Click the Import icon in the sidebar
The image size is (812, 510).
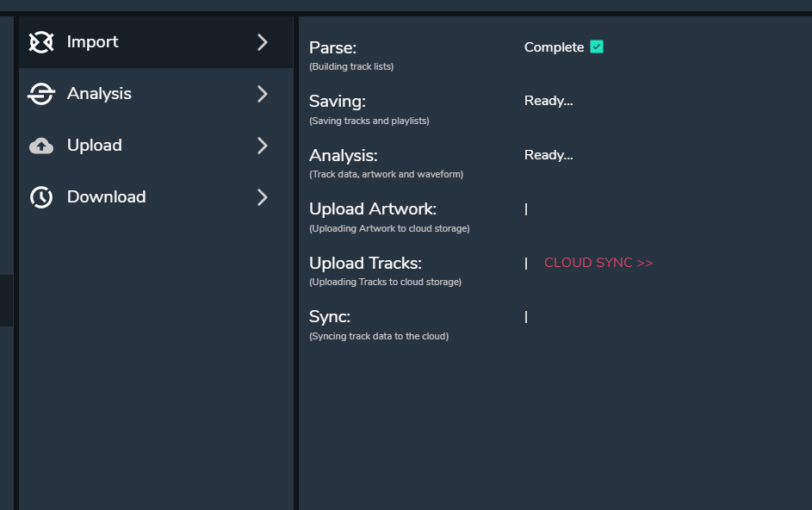[x=41, y=42]
